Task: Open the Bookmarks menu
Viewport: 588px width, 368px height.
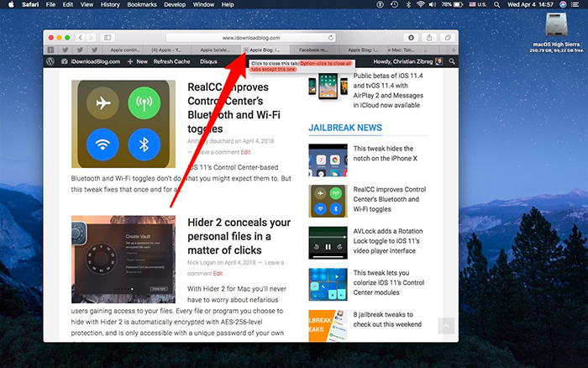Action: 142,4
